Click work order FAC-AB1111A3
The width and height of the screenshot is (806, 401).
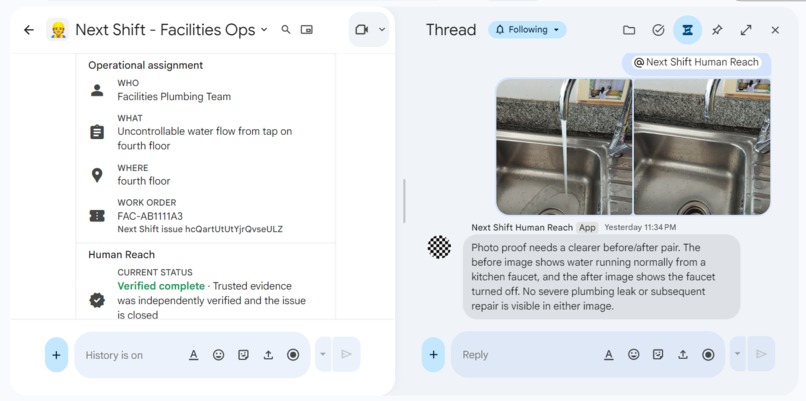coord(150,216)
